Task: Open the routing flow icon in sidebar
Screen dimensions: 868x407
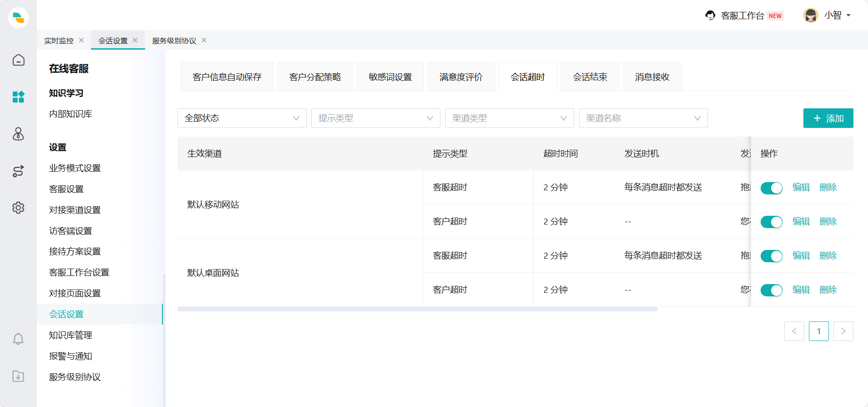Action: point(18,171)
